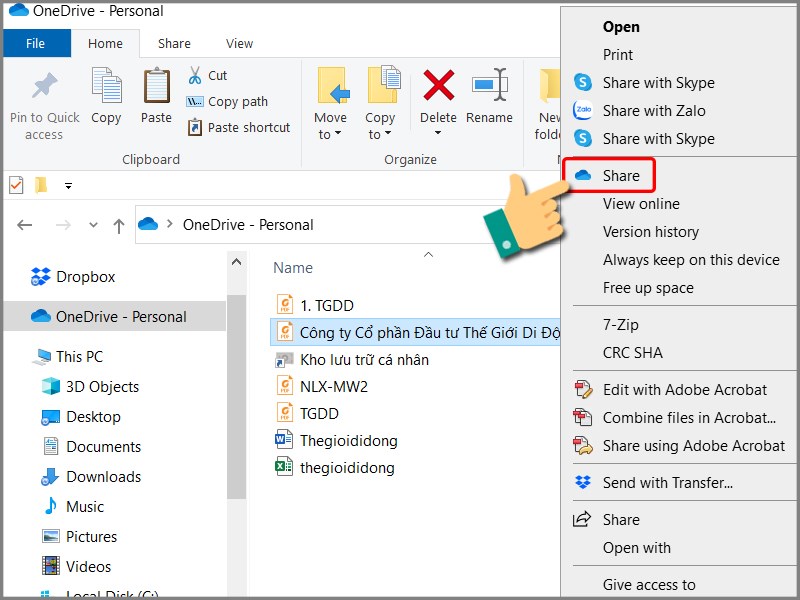Image resolution: width=800 pixels, height=600 pixels.
Task: Select View online menu entry
Action: coord(641,204)
